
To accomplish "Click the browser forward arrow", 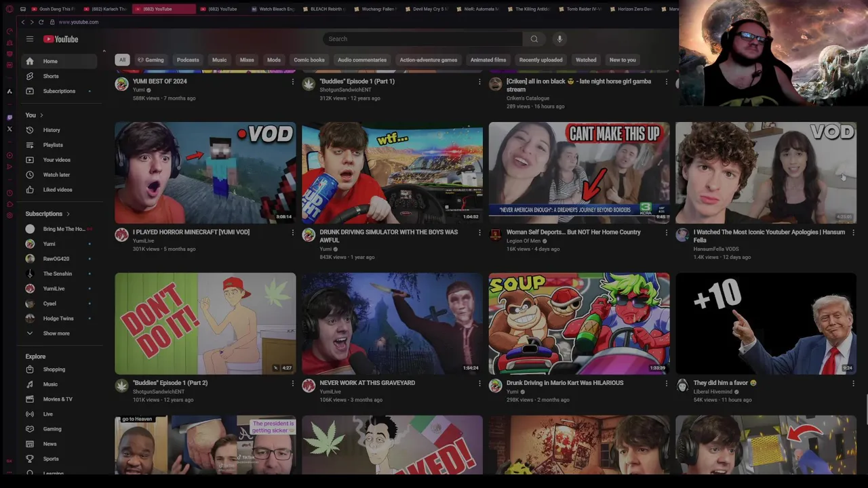I will [32, 22].
